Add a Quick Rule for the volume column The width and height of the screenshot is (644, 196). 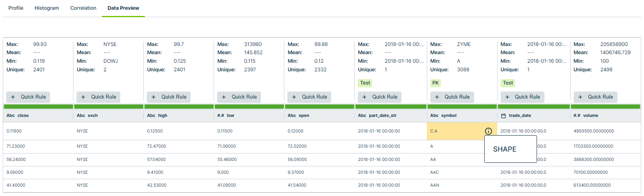pos(596,97)
